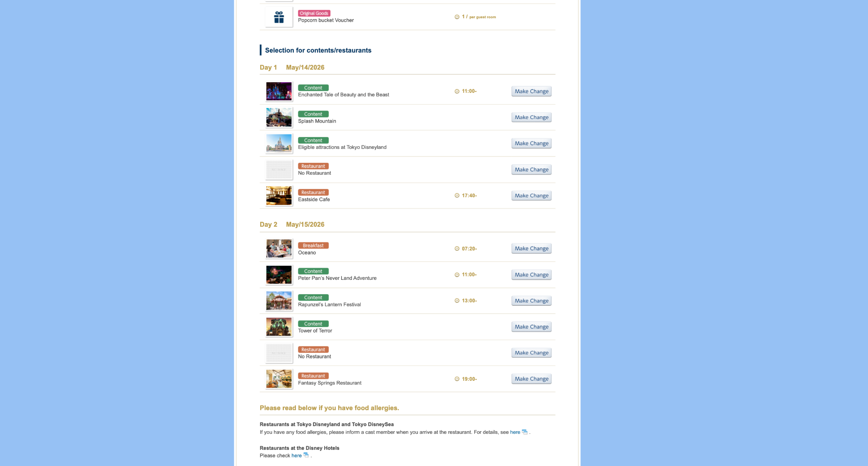The height and width of the screenshot is (466, 868).
Task: Click the Fantasy Springs Restaurant thumbnail
Action: (279, 379)
